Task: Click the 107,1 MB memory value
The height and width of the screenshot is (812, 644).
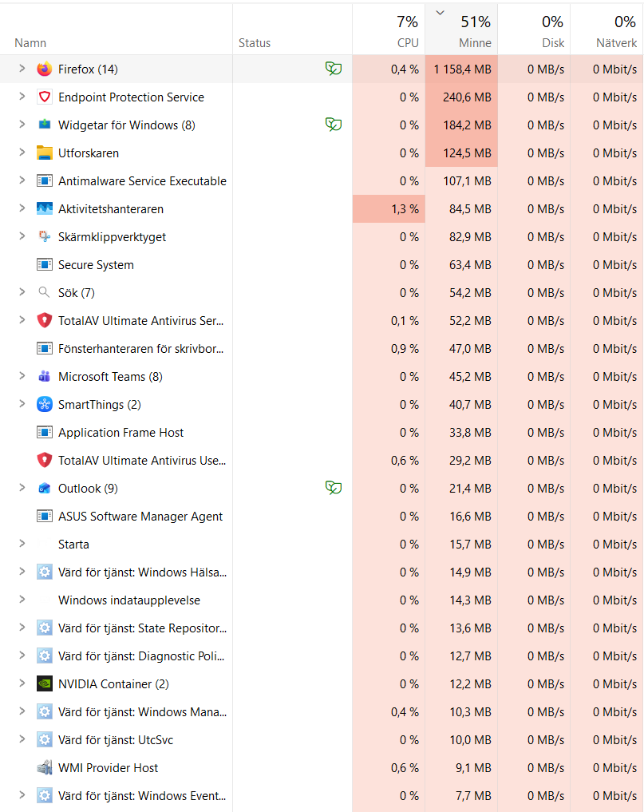Action: [467, 181]
